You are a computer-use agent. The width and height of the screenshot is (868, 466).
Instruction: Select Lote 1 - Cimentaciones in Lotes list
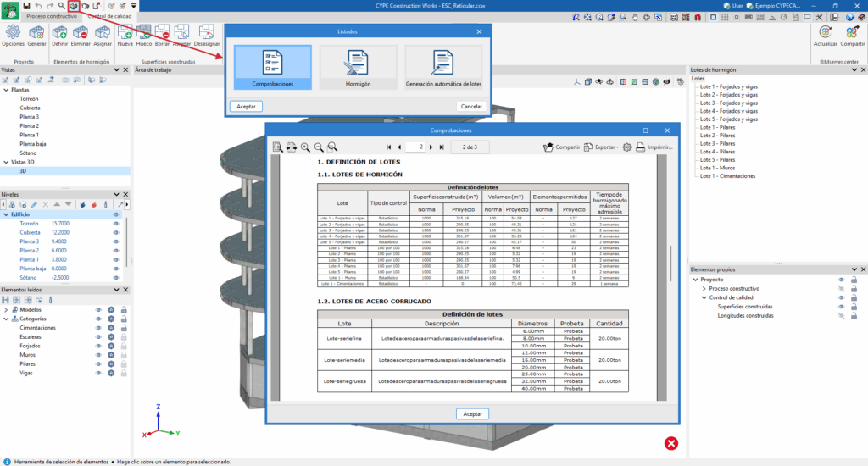coord(727,176)
